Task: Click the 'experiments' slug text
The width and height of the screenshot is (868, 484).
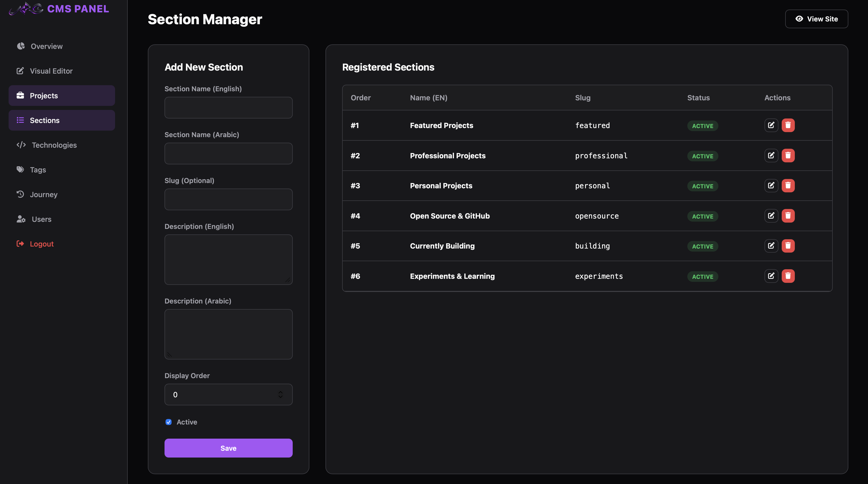Action: (x=599, y=276)
